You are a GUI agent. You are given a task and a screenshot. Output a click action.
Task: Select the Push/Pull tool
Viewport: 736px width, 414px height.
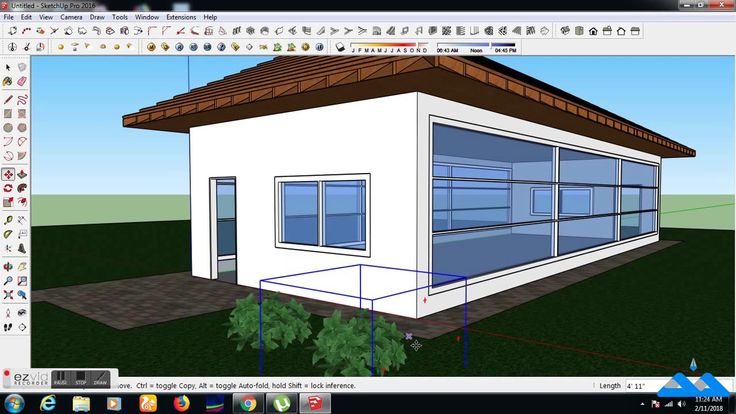click(x=22, y=174)
